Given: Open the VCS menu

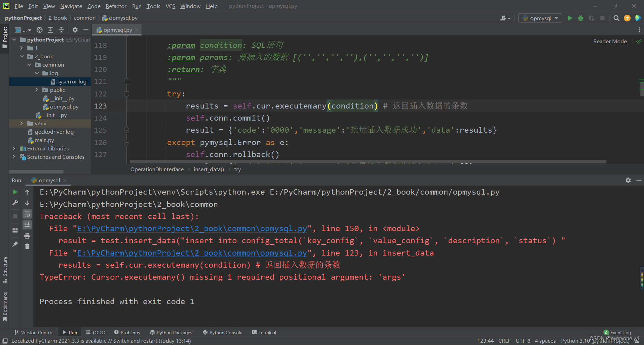Looking at the screenshot, I should point(170,6).
